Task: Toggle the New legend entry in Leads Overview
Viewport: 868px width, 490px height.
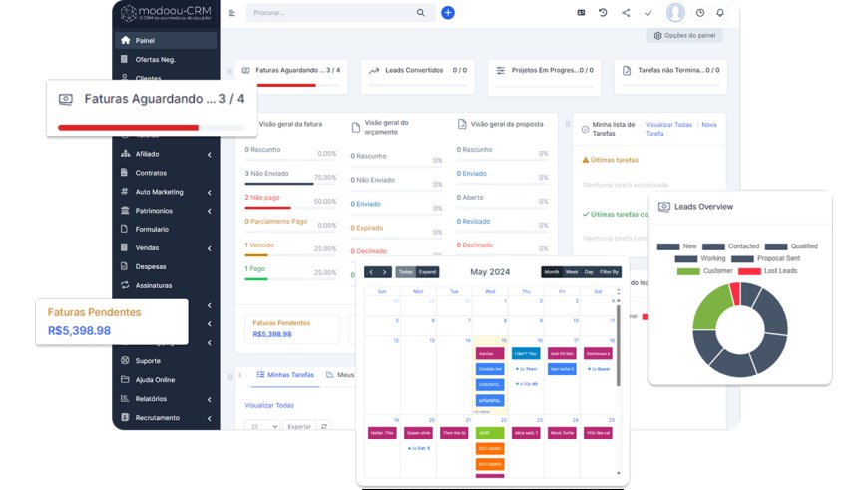Action: [677, 246]
